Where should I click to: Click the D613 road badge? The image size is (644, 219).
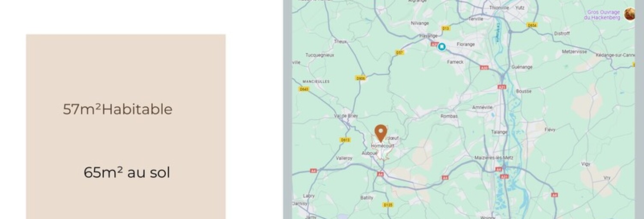(x=345, y=140)
